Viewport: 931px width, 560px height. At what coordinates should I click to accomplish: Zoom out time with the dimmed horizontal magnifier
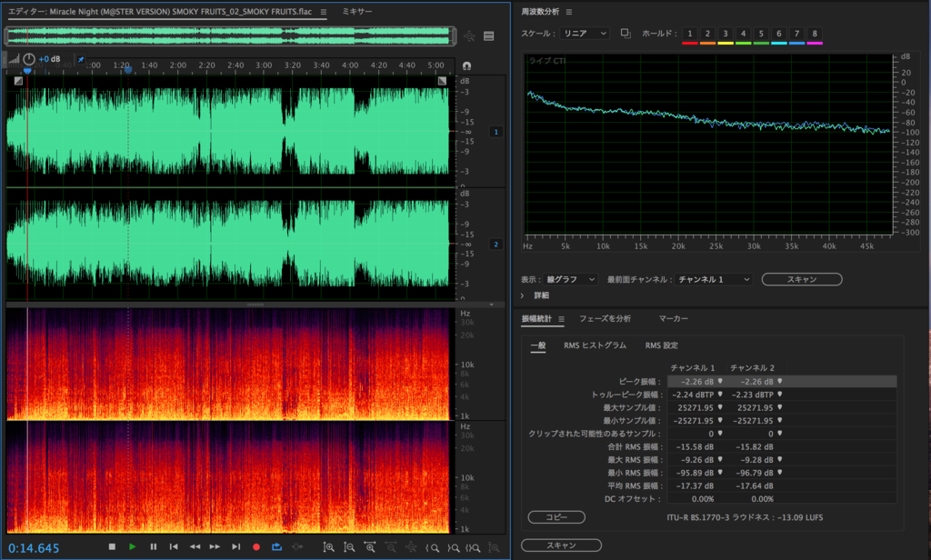[x=391, y=547]
